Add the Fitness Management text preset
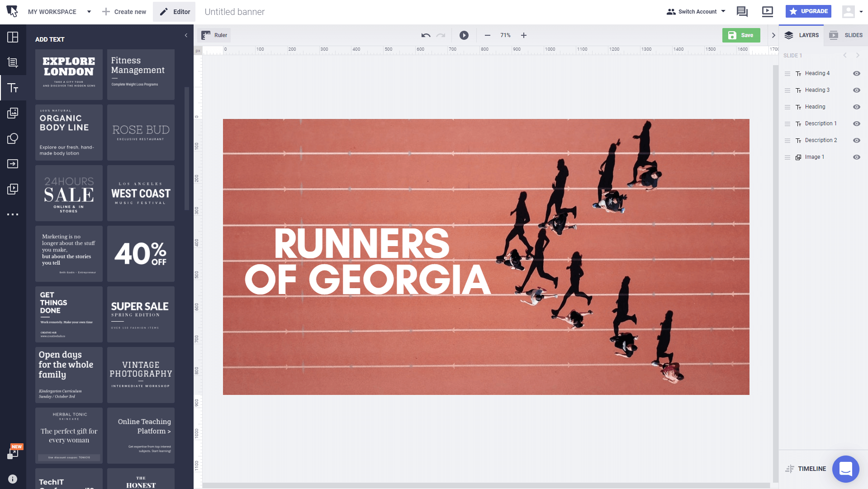The height and width of the screenshot is (489, 868). click(x=141, y=75)
